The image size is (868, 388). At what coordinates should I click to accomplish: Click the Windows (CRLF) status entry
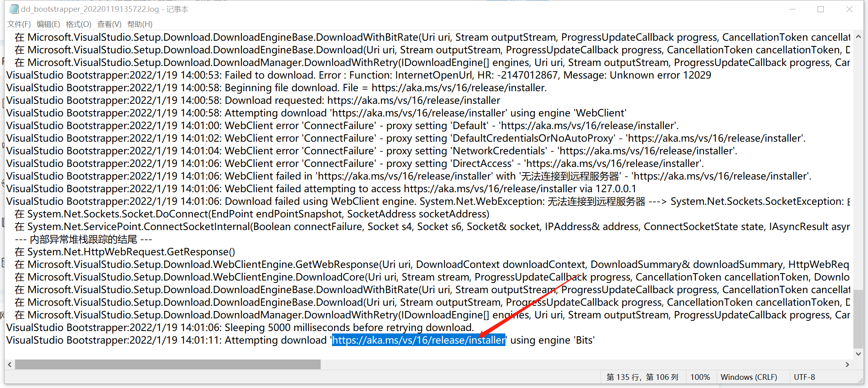click(x=749, y=377)
